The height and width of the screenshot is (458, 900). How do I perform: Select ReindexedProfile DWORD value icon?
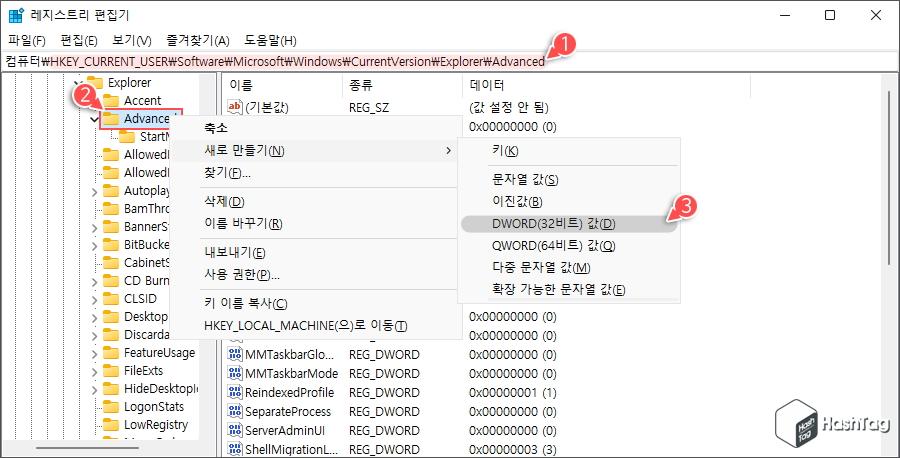[235, 393]
